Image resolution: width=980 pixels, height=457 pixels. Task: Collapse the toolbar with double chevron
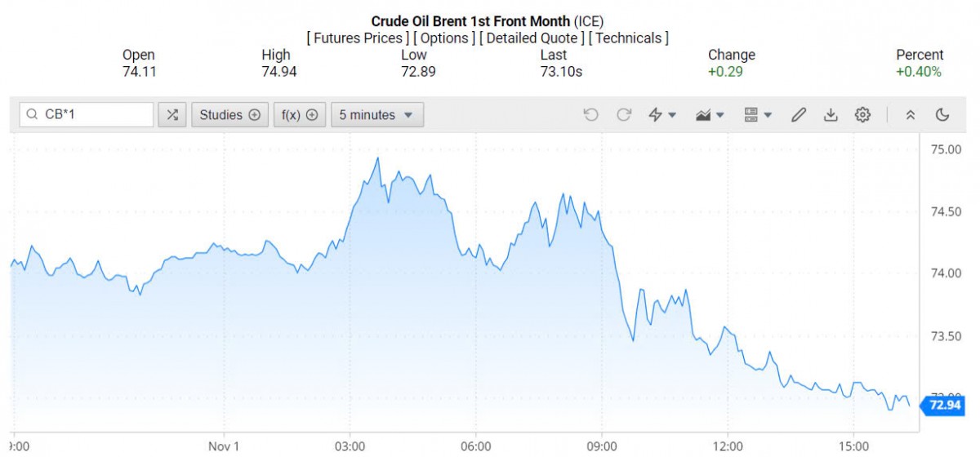click(x=911, y=115)
